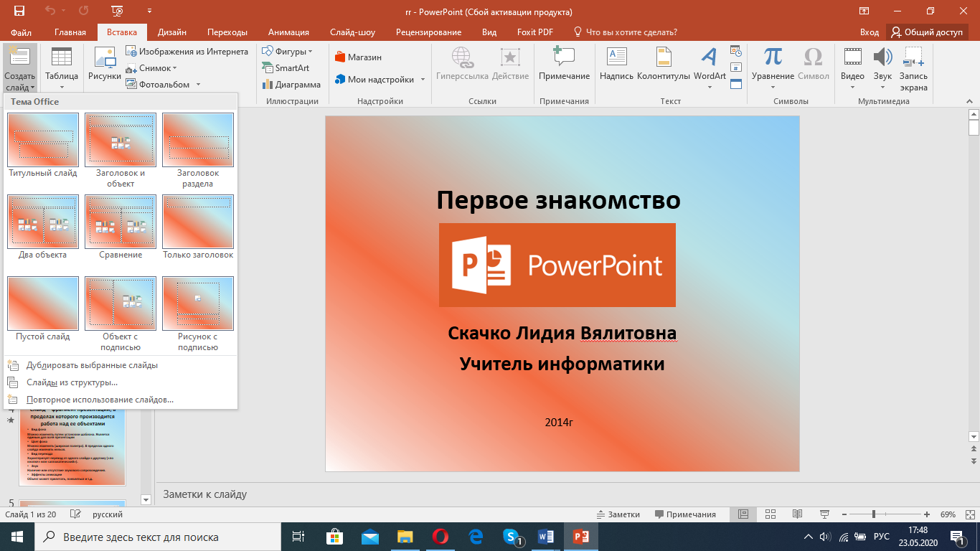Insert slide number icon
The image size is (980, 551).
(x=735, y=67)
